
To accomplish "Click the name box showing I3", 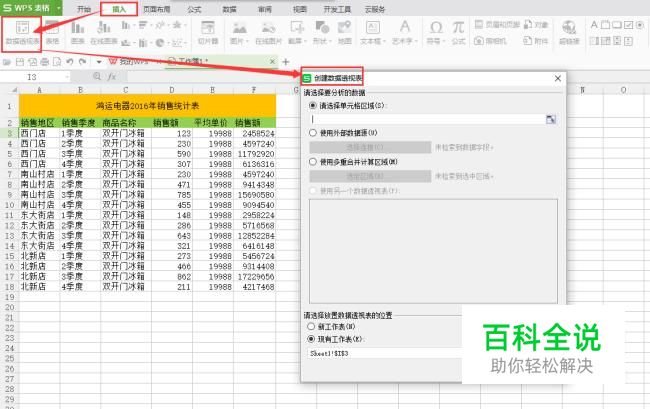I will coord(32,77).
